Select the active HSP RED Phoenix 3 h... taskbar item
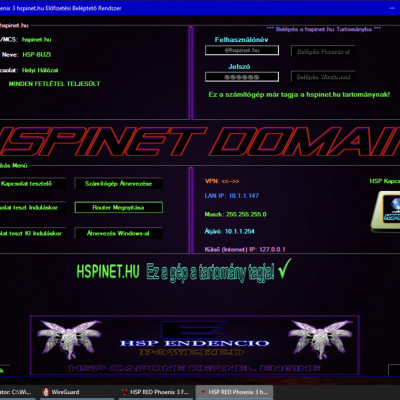 [x=234, y=392]
